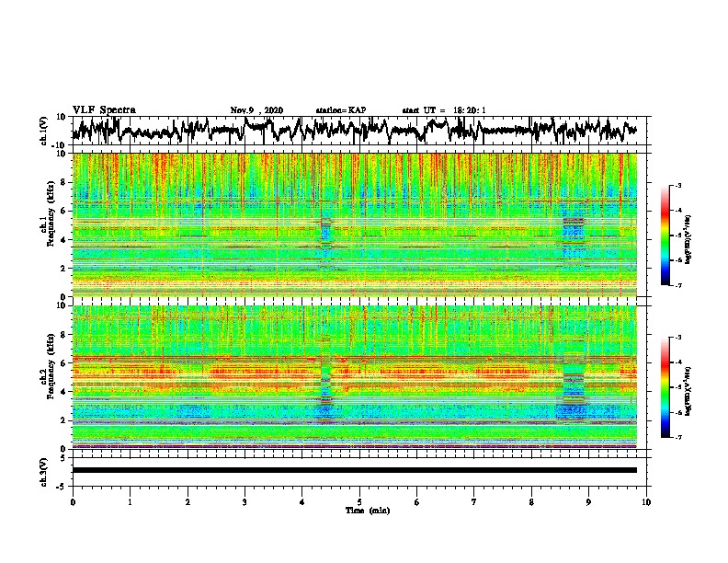Viewport: 728px width, 563px height.
Task: Click time axis tick label "9"
Action: [588, 502]
